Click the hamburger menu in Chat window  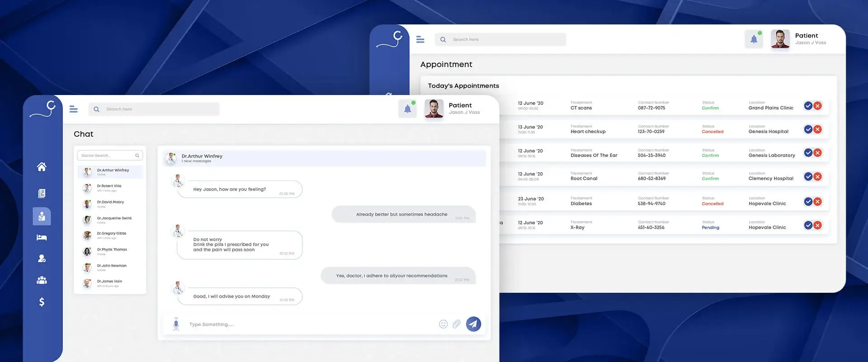click(73, 109)
